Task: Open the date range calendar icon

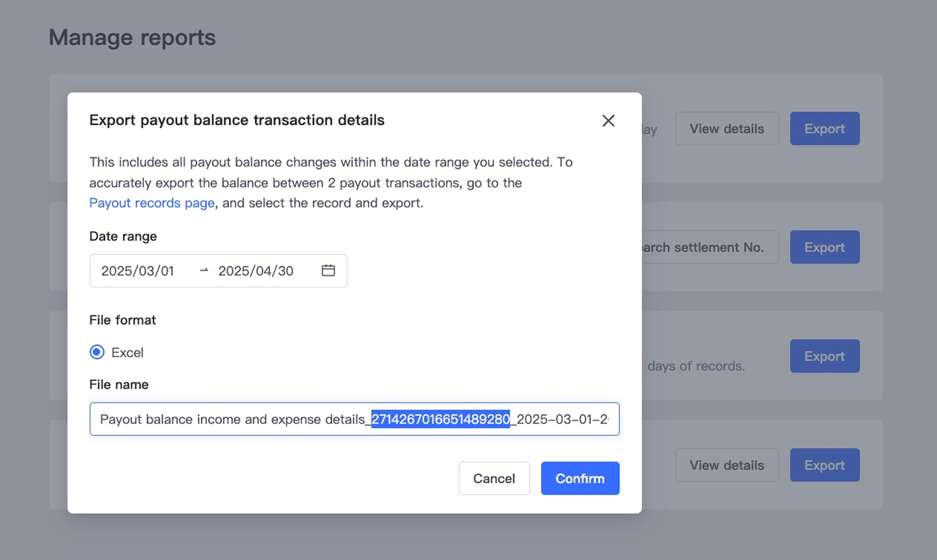Action: (328, 271)
